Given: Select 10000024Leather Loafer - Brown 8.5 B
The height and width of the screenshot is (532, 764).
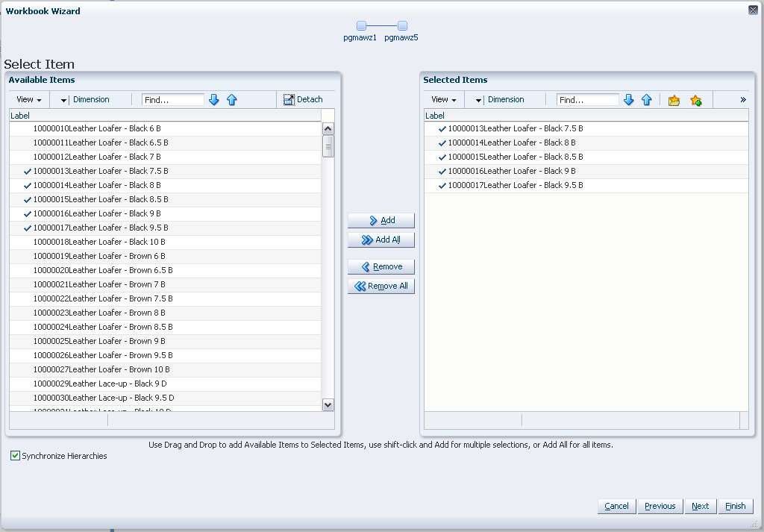Looking at the screenshot, I should click(x=165, y=326).
